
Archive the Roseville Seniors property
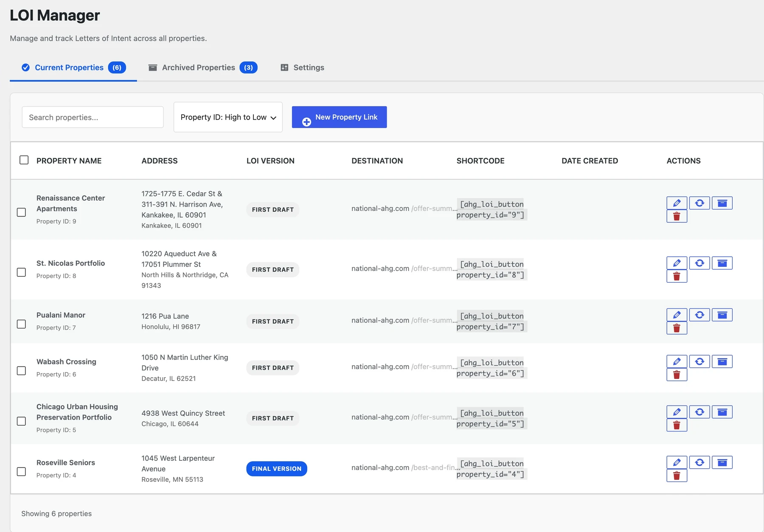[x=722, y=462]
